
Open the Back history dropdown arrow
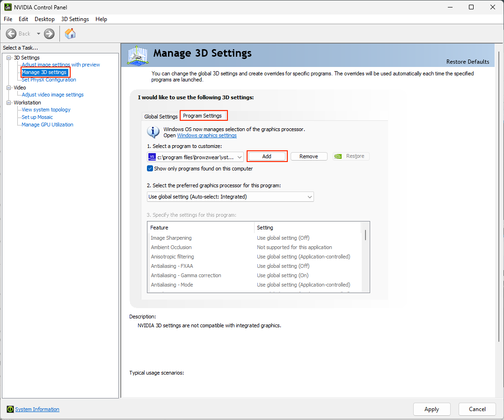tap(38, 34)
